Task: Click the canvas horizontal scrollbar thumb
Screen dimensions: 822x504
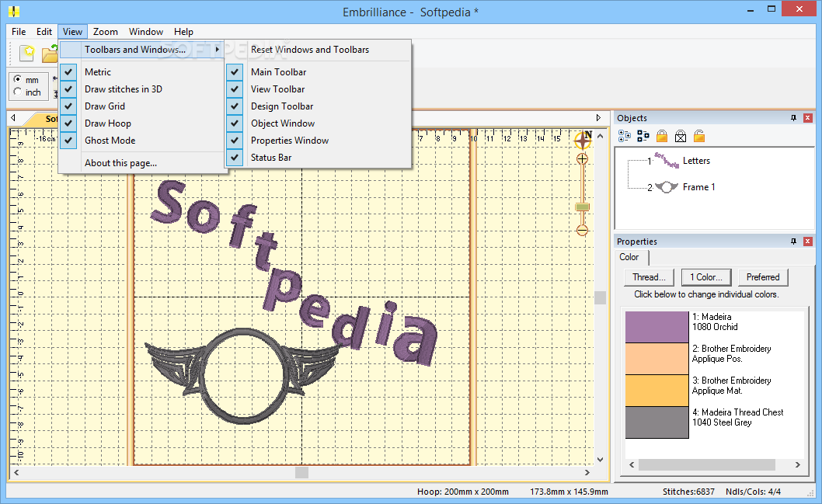Action: click(x=301, y=473)
